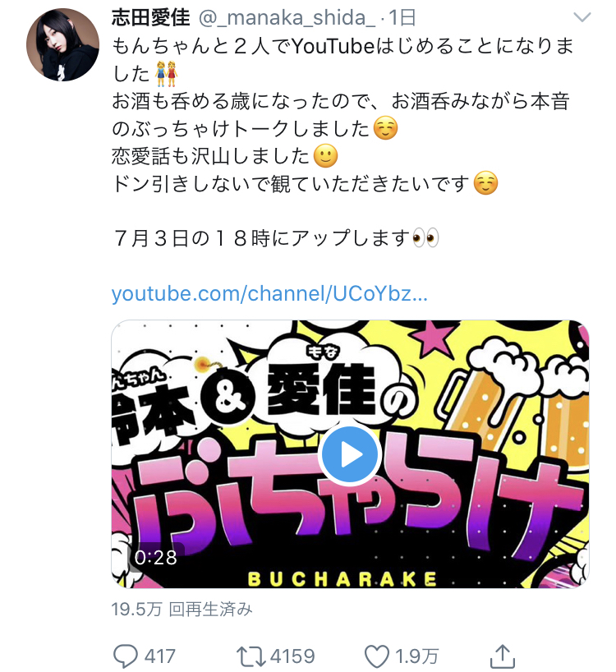Click the 417 reply count
This screenshot has height=672, width=616.
[x=160, y=656]
